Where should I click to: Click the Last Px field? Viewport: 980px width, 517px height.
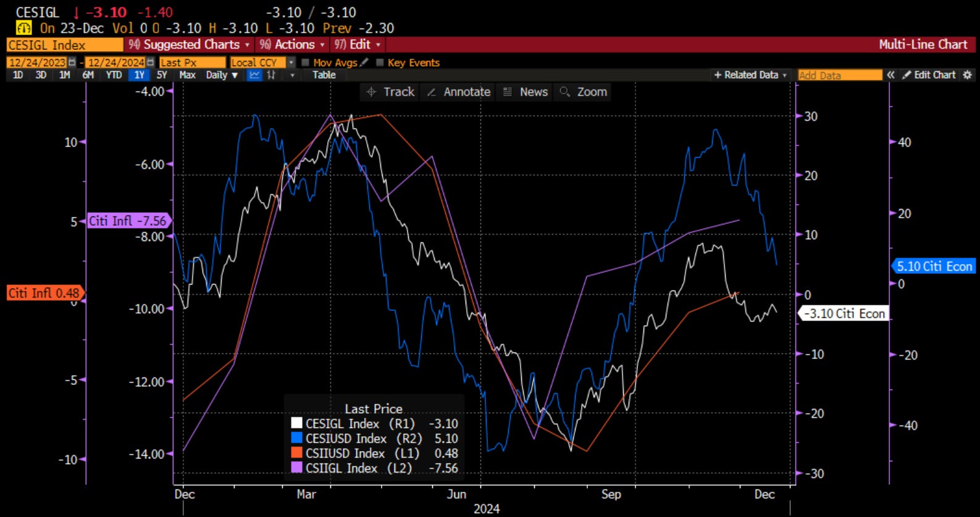(192, 62)
